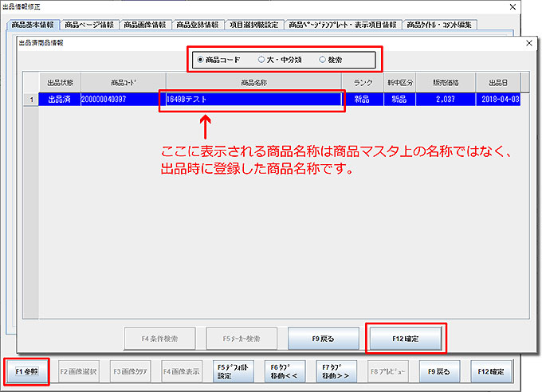Select the product code 200000040397 cell

click(x=124, y=100)
